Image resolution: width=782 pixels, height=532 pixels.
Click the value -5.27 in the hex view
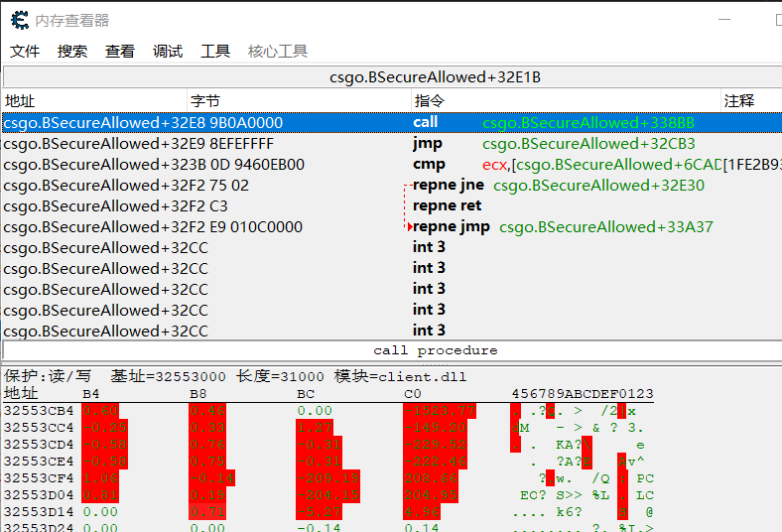tap(319, 512)
